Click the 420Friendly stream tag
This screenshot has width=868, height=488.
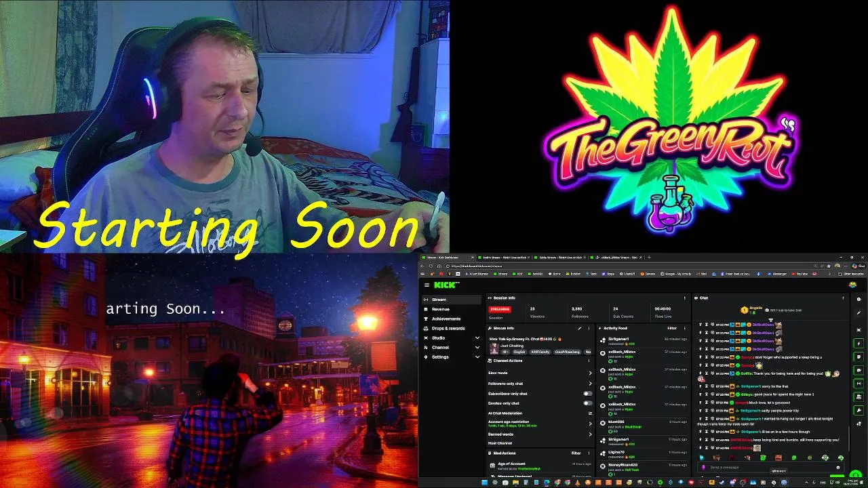pyautogui.click(x=540, y=352)
